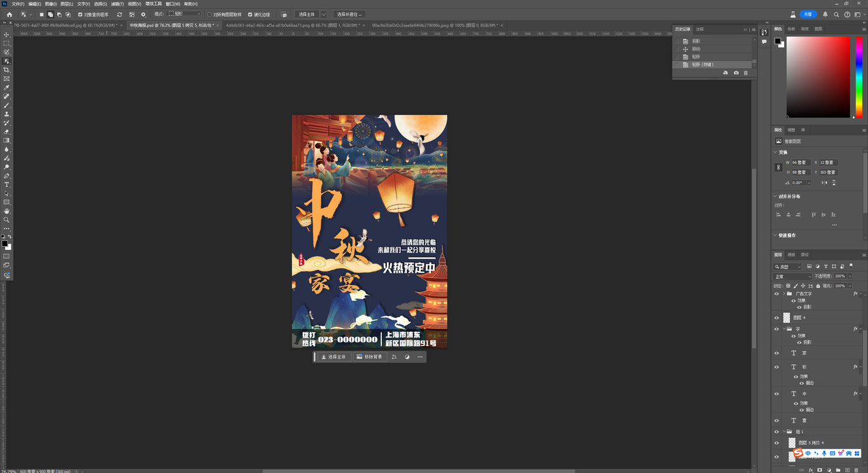
Task: Open notifications bell icon
Action: 825,14
